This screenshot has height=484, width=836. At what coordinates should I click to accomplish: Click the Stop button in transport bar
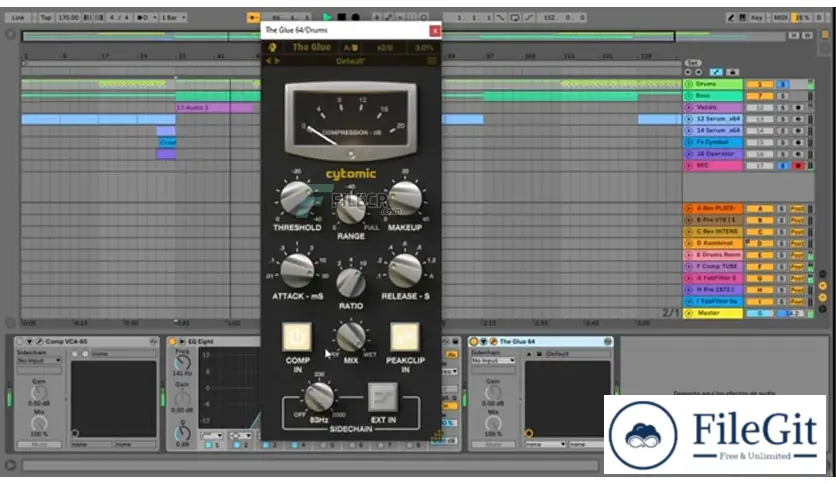click(x=342, y=18)
